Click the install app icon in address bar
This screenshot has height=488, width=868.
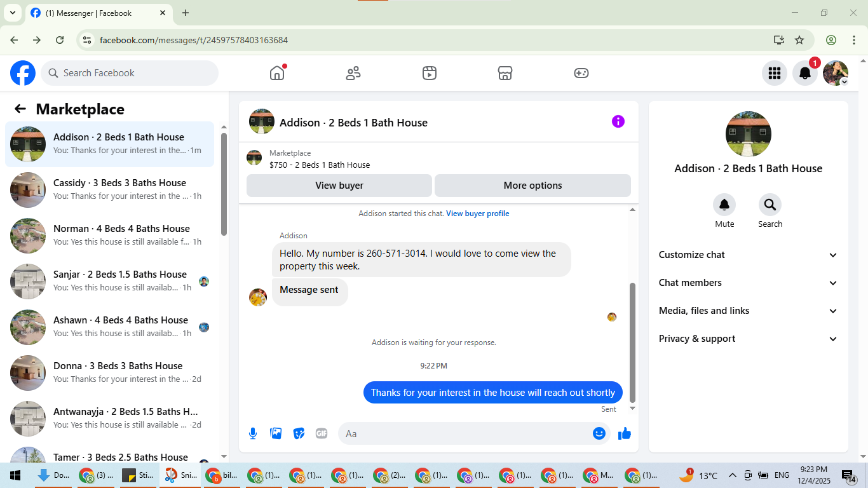(x=779, y=40)
